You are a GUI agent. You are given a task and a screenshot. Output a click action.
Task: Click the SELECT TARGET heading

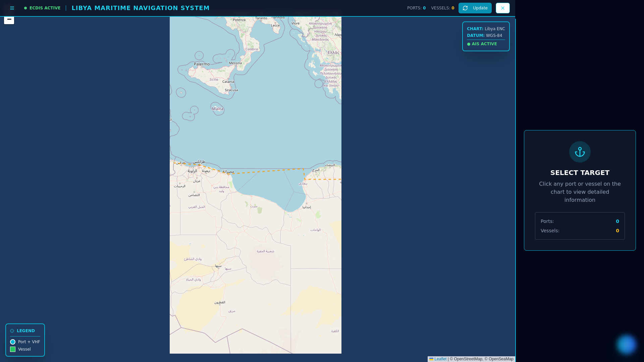click(x=580, y=173)
